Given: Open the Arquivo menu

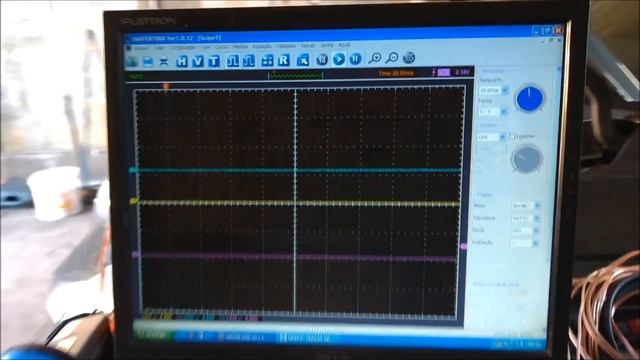Looking at the screenshot, I should (142, 48).
